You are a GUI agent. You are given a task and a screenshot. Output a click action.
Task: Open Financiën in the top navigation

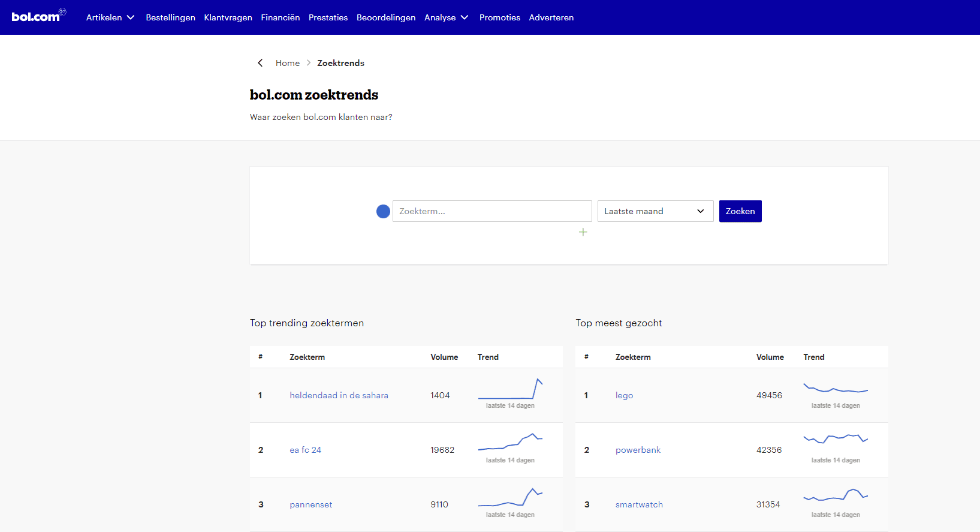[x=280, y=17]
